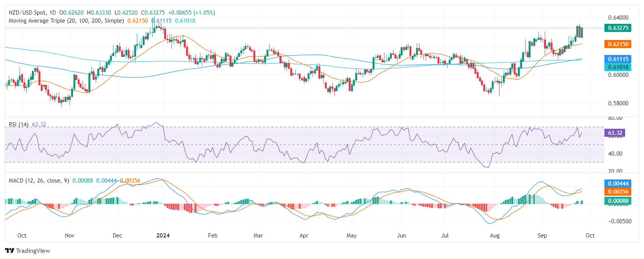Select the NZD/USD Spot symbol title
Screen dimensions: 644x259
tap(27, 13)
